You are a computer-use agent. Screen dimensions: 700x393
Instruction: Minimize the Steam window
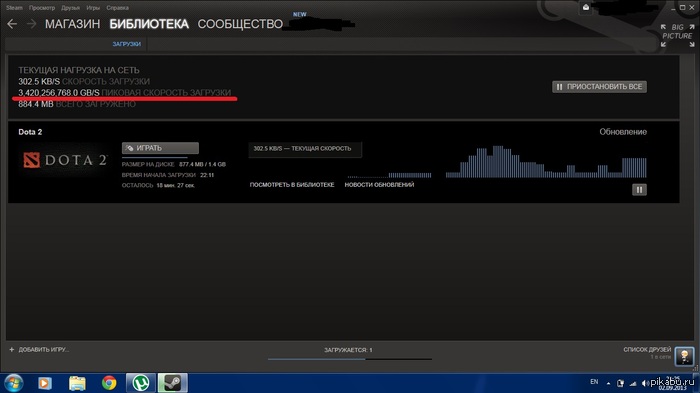coord(673,8)
